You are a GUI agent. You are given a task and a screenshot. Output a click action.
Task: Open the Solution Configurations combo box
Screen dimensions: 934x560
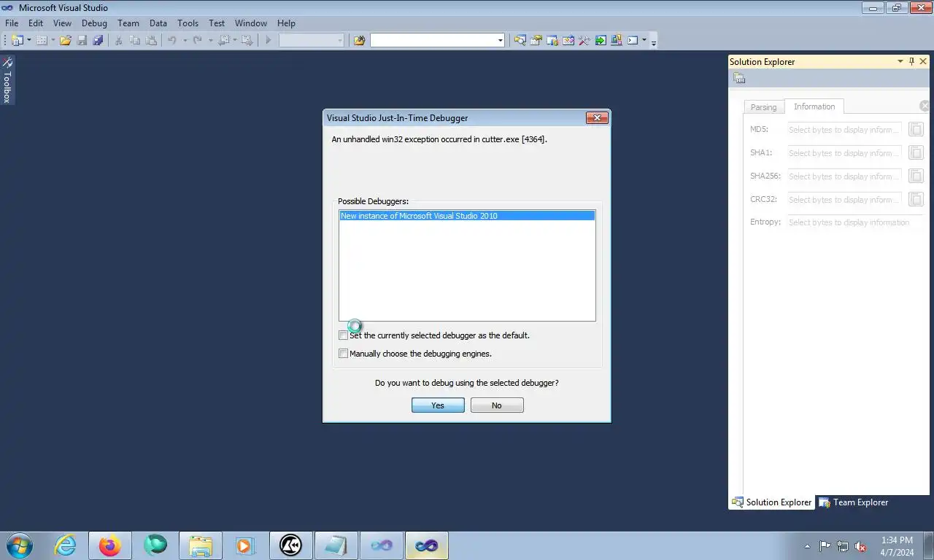[x=312, y=41]
